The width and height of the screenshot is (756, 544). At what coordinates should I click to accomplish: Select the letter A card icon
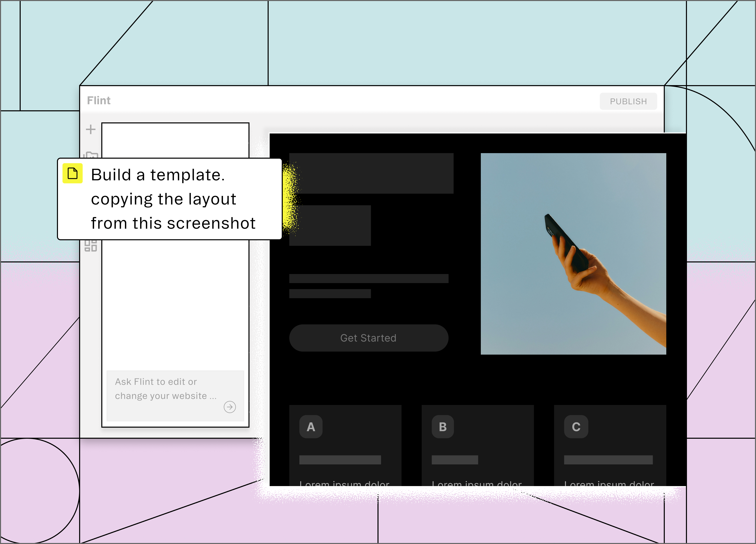(x=311, y=427)
